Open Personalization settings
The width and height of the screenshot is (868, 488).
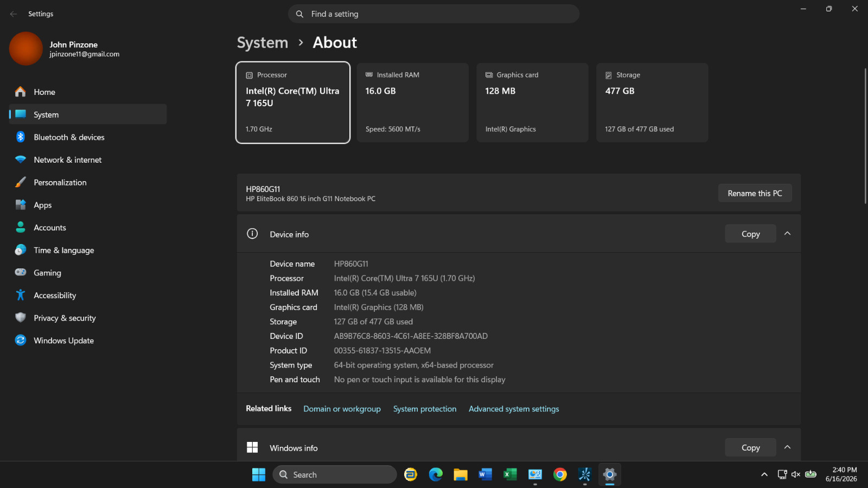88,183
